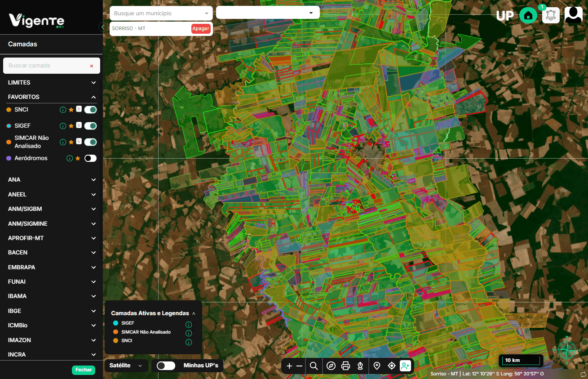Open SNCI info in the legend panel

click(189, 342)
